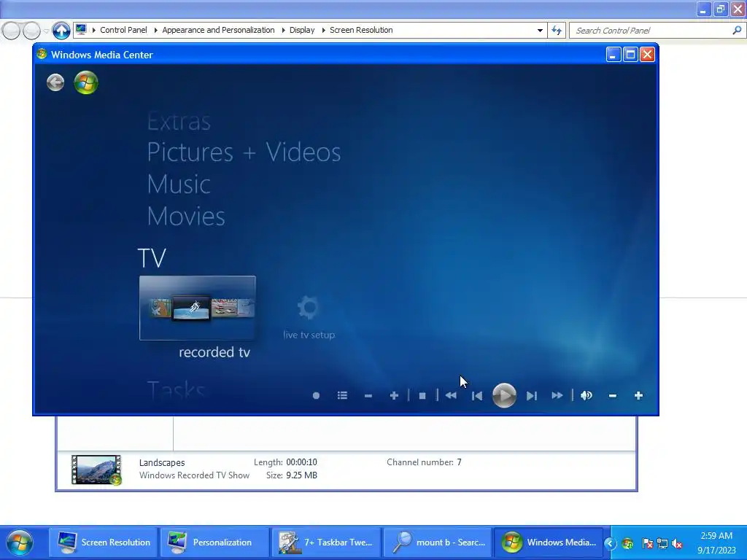The image size is (747, 560).
Task: Click the taskbar clock 2:59 AM
Action: [716, 536]
